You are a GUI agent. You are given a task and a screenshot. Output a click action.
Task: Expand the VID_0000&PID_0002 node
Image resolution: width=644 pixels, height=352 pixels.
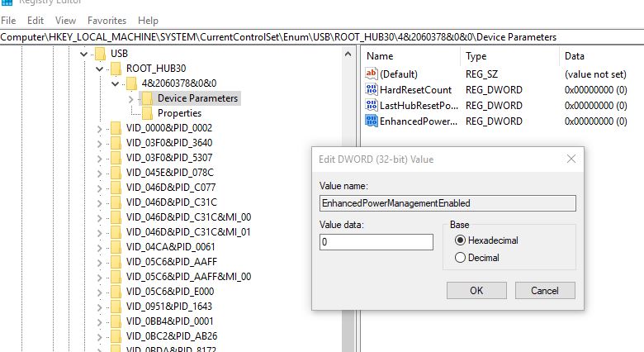coord(99,129)
